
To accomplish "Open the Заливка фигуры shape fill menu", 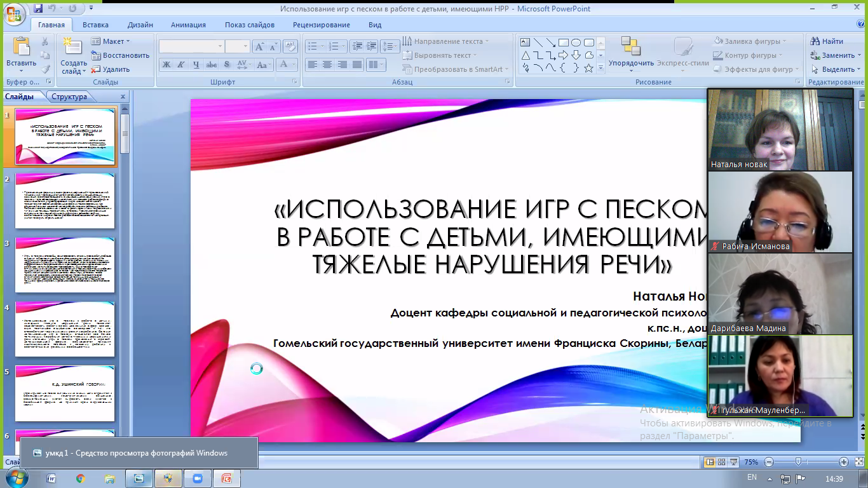I will [x=750, y=41].
